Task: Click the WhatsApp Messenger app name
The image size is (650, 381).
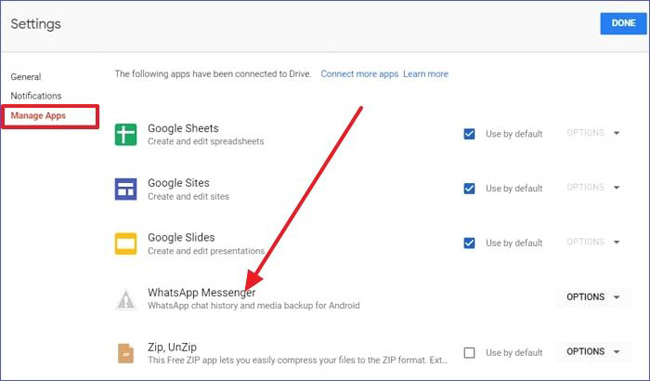Action: coord(201,292)
